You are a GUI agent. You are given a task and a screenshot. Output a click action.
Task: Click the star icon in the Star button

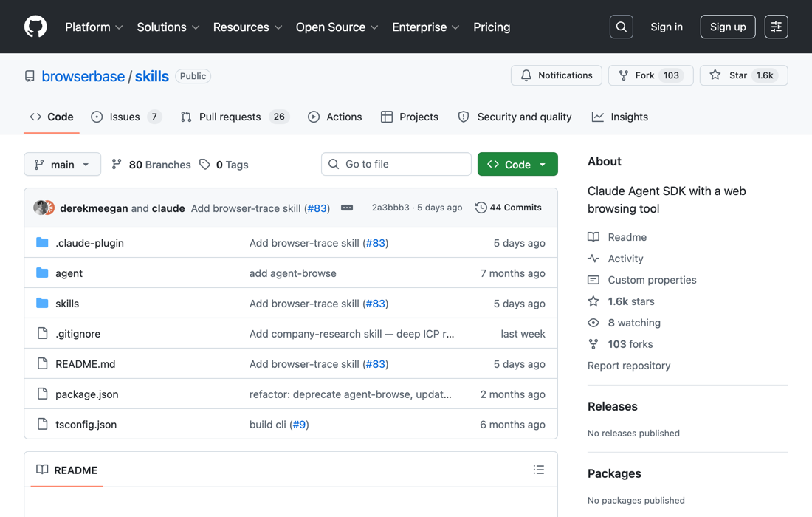(715, 75)
